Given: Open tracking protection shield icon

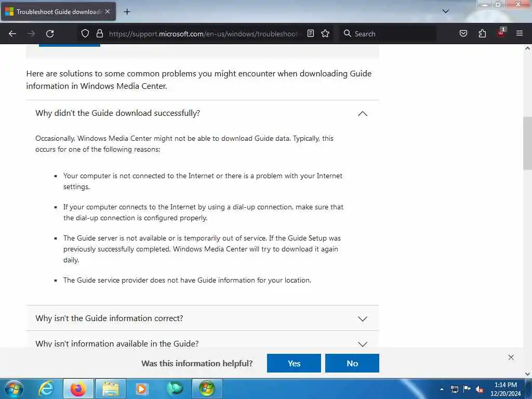Looking at the screenshot, I should coord(85,34).
